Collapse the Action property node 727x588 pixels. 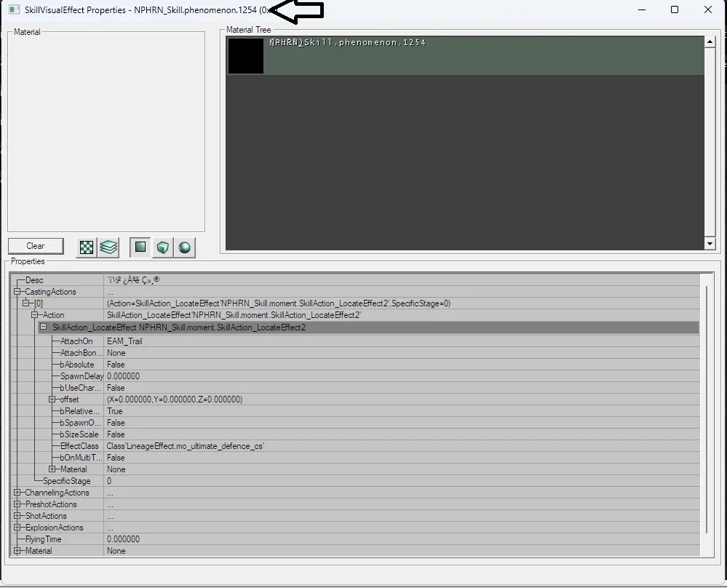34,315
